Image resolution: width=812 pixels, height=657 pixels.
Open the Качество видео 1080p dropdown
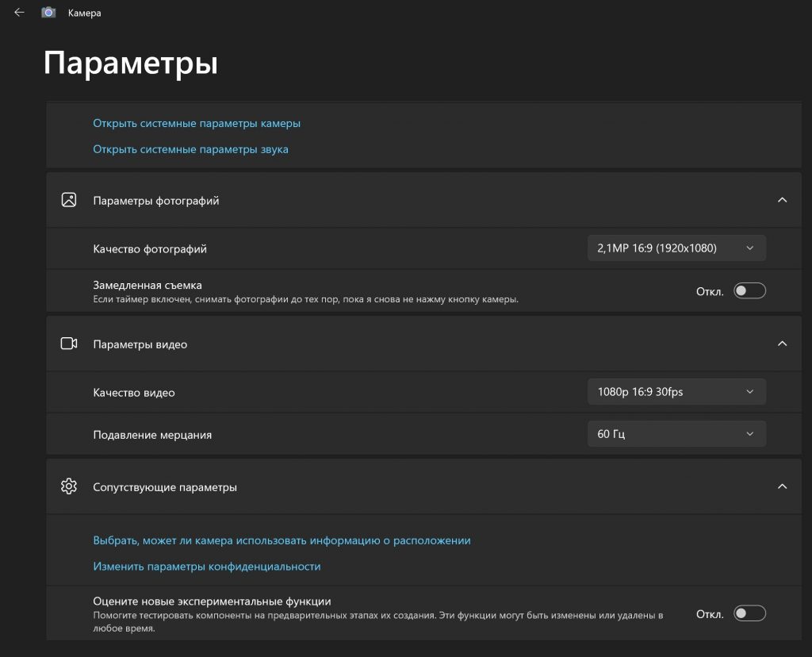(676, 391)
